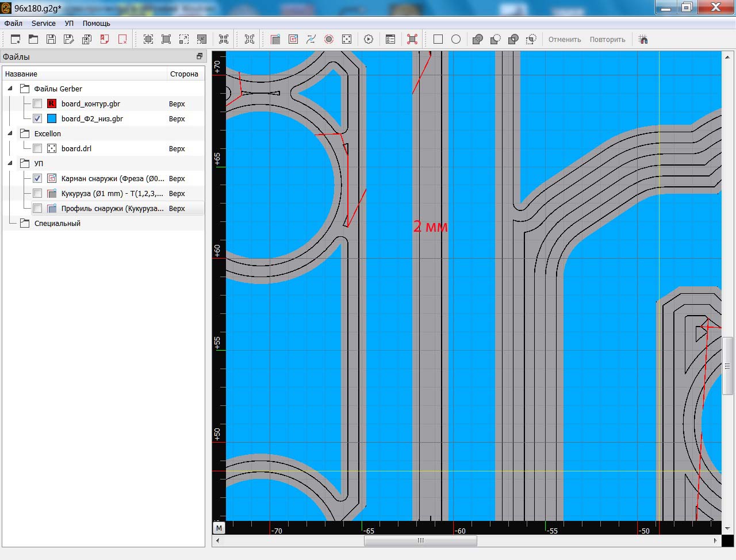Click the drill toolpath dice icon
Screen dimensions: 736x560
click(x=347, y=39)
